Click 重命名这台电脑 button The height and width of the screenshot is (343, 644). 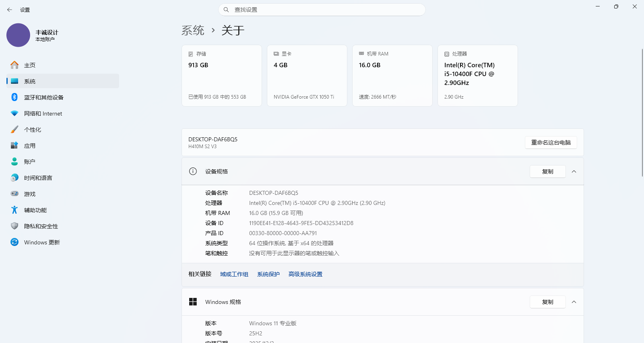551,143
